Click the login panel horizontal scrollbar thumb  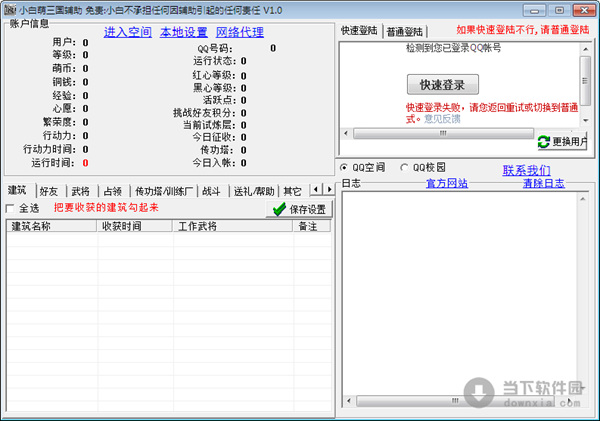click(443, 133)
